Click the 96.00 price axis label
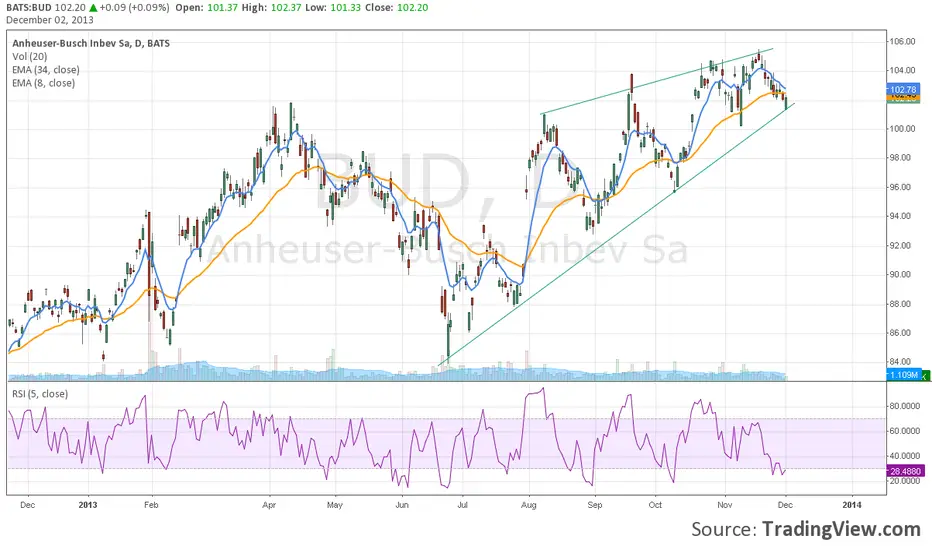Image resolution: width=932 pixels, height=550 pixels. (x=902, y=187)
